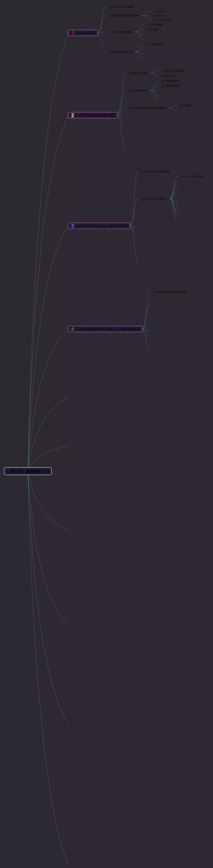Viewport: 213px width, 868px height.
Task: Click subtopic 2.3.1 伪指令
Action: coord(185,105)
